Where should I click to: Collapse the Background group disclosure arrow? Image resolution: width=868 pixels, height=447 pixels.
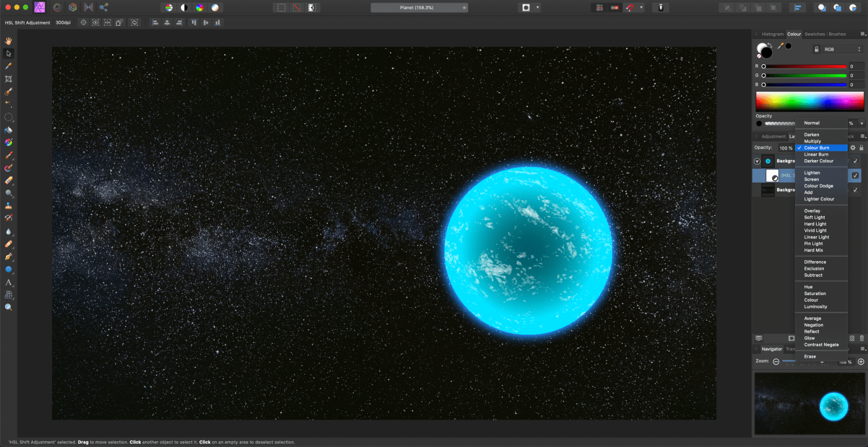click(757, 162)
